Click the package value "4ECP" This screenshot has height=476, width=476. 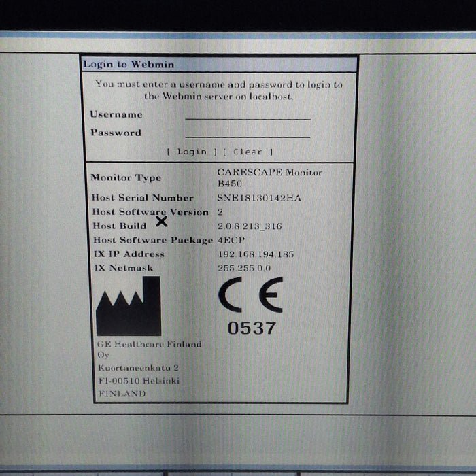231,240
